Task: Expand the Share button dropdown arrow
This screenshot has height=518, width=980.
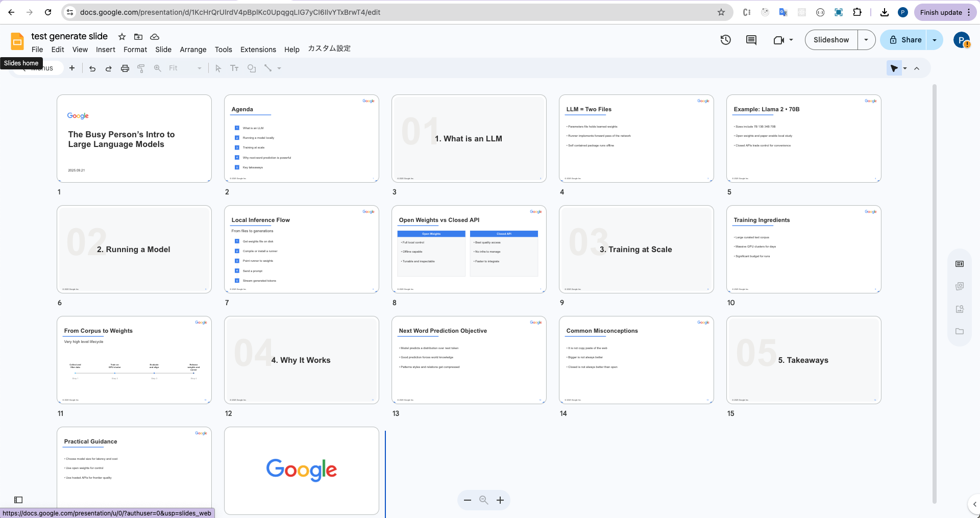Action: tap(935, 40)
